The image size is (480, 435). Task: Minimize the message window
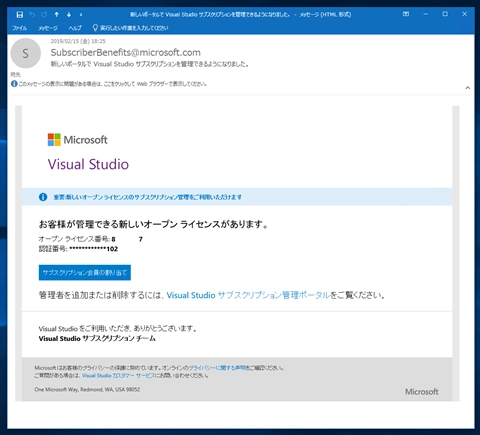[x=426, y=14]
